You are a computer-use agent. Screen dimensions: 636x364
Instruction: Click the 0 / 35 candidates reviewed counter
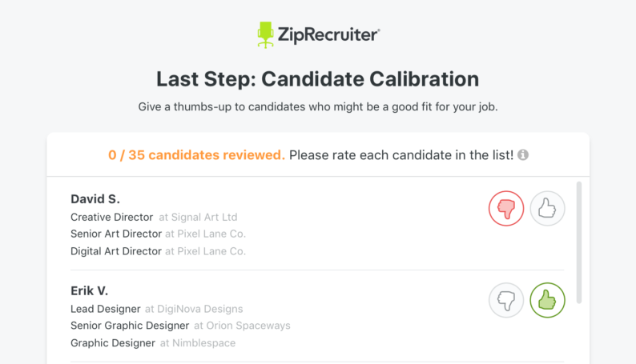point(196,154)
